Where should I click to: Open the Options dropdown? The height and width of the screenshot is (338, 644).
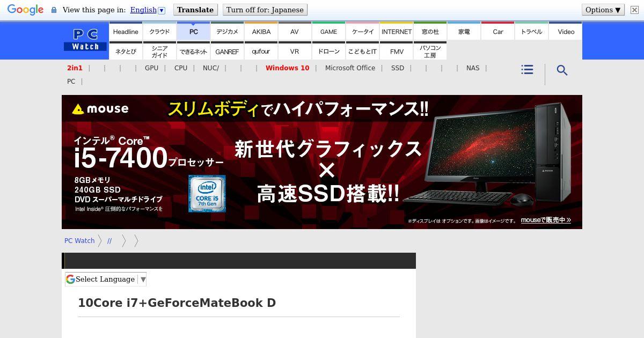(603, 10)
